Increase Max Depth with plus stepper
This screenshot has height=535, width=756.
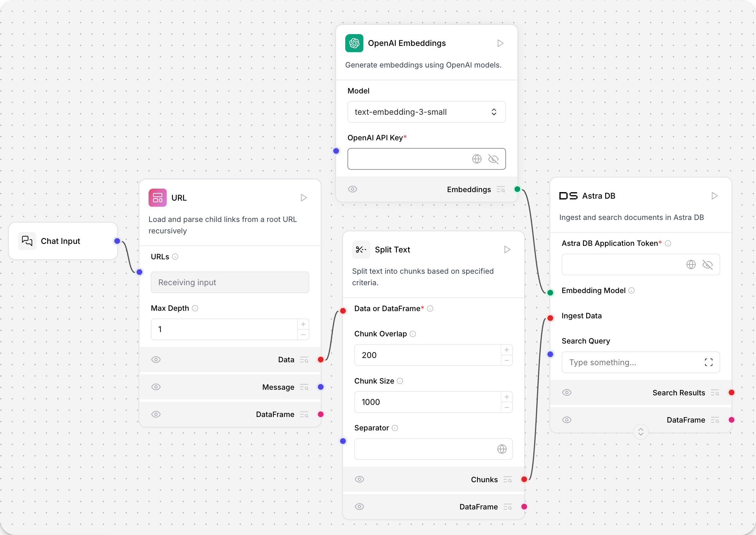point(303,324)
